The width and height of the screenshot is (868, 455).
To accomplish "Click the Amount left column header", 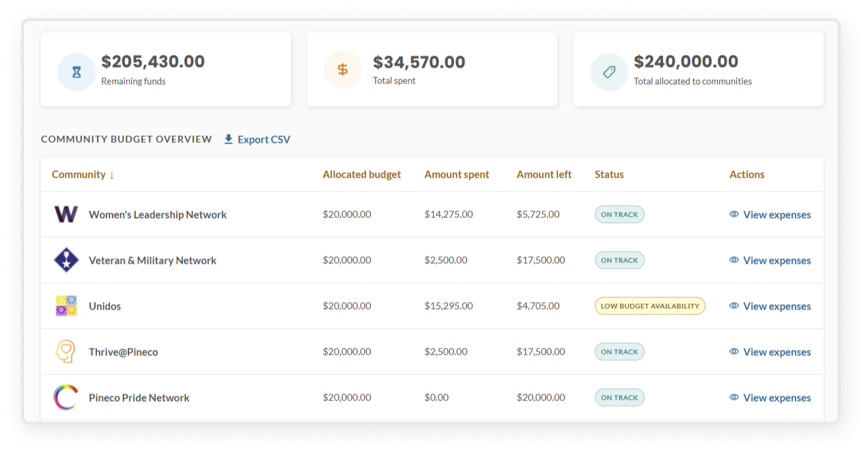I will coord(544,174).
